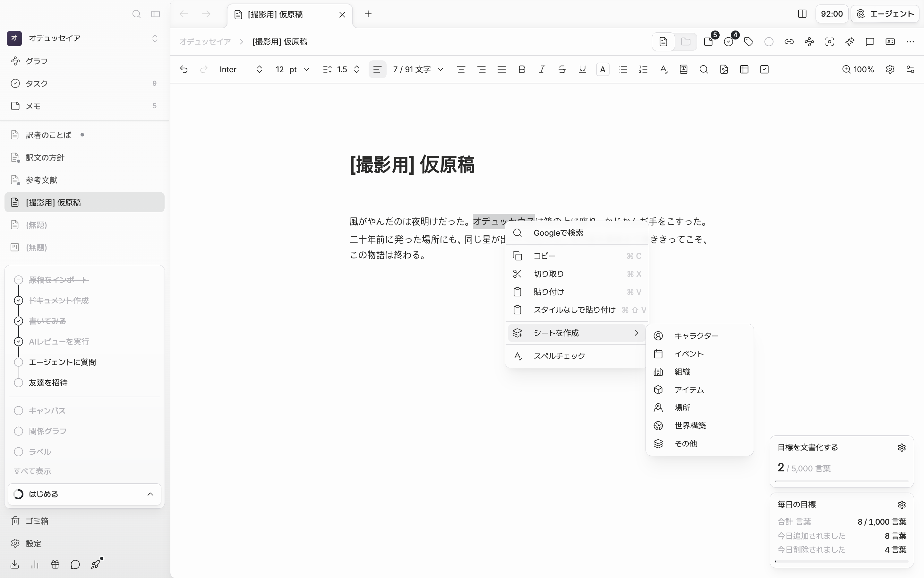Image resolution: width=924 pixels, height=578 pixels.
Task: Open the comments icon in header
Action: (870, 42)
